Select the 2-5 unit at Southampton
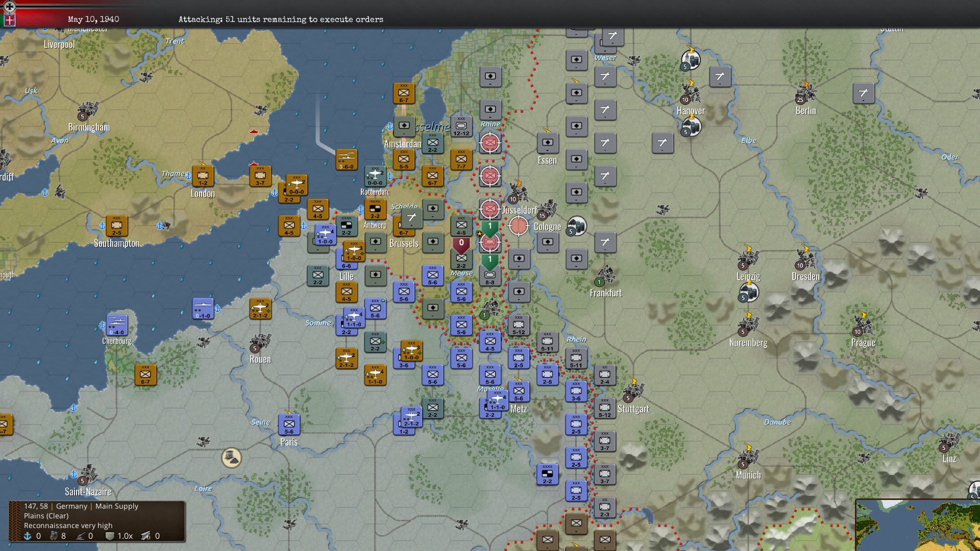 (117, 226)
